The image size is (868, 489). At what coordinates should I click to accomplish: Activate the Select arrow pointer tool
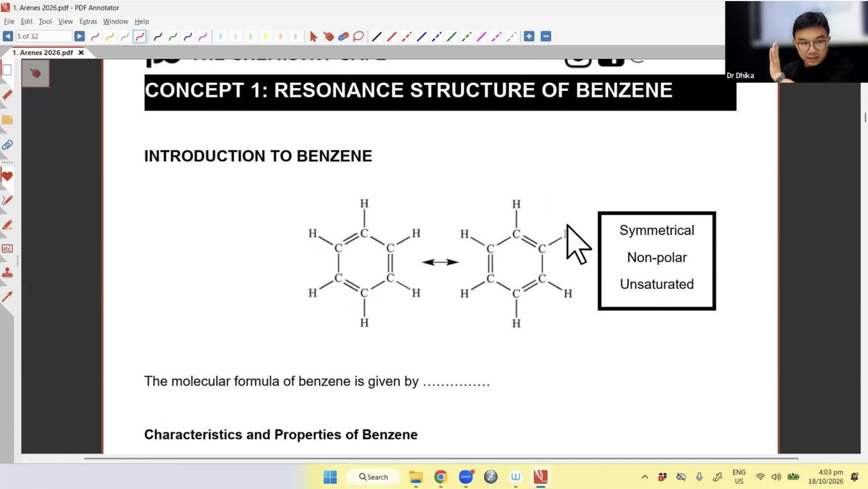[313, 36]
